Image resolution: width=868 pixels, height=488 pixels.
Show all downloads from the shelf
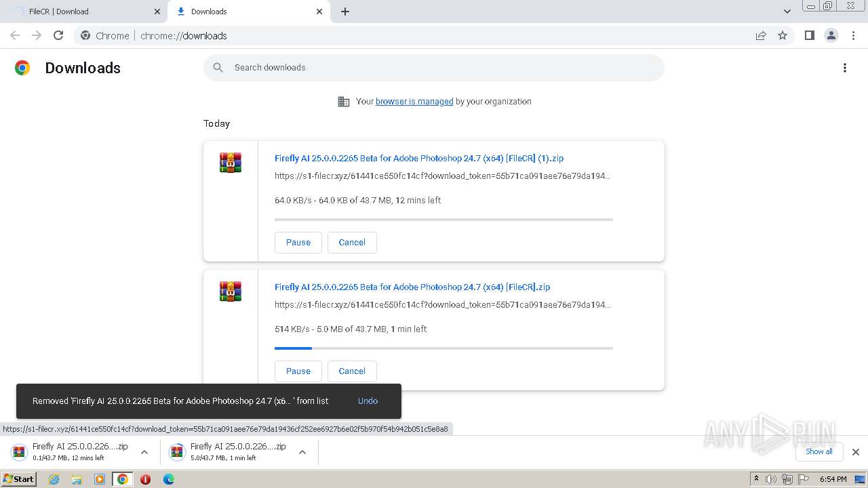coord(819,451)
